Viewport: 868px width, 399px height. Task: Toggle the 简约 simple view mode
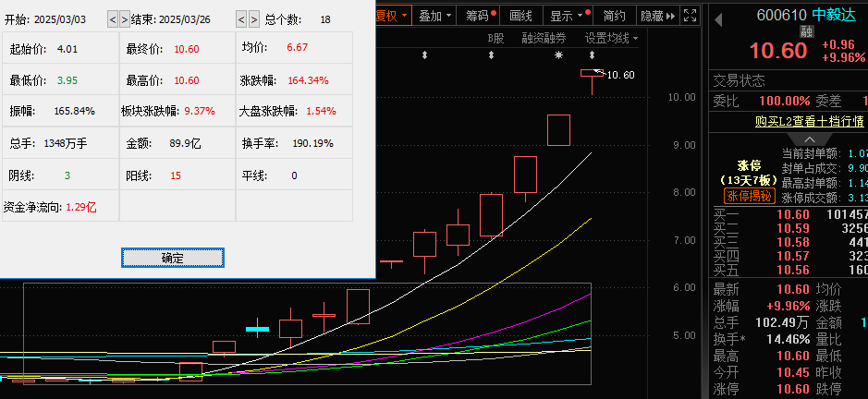[614, 16]
